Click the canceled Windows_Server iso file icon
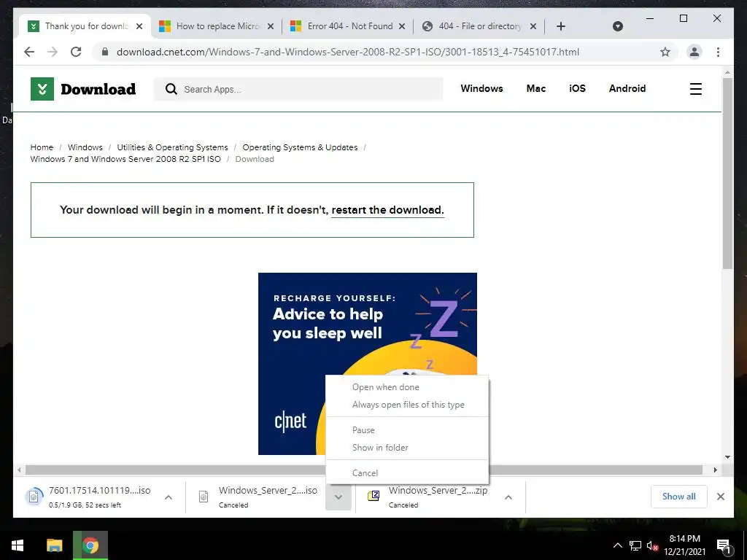This screenshot has width=747, height=560. (204, 497)
